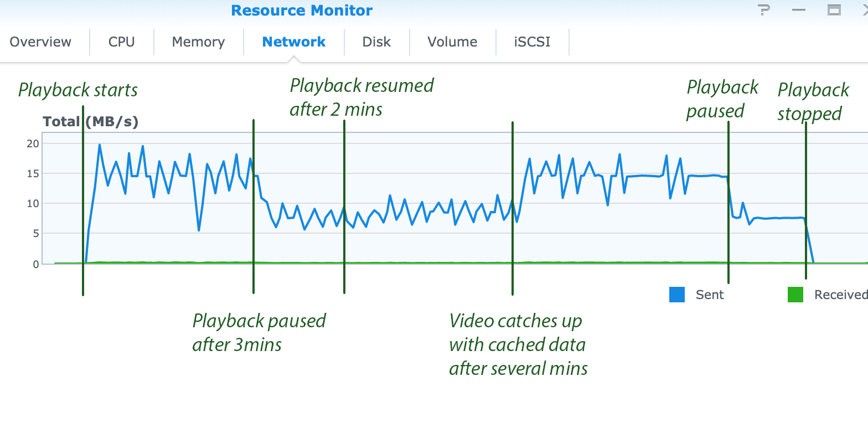The image size is (868, 443).
Task: Switch to the Disk tab
Action: tap(376, 42)
